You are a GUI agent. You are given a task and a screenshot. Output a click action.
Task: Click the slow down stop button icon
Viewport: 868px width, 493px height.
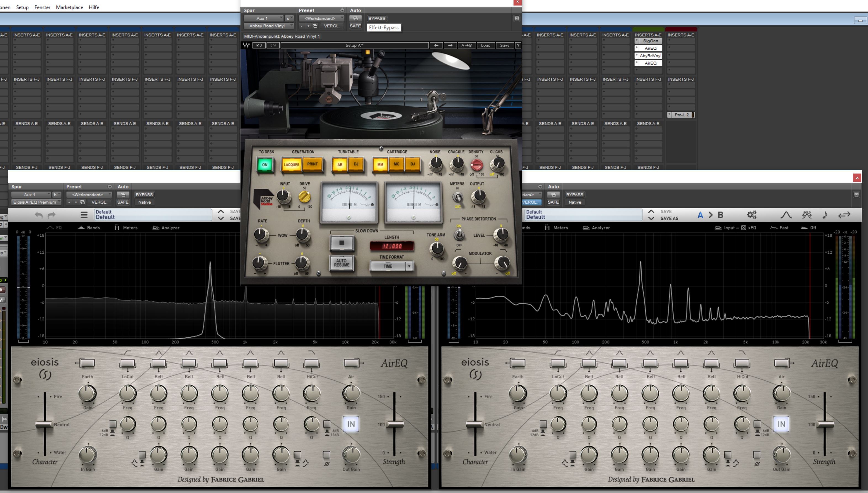pyautogui.click(x=342, y=243)
